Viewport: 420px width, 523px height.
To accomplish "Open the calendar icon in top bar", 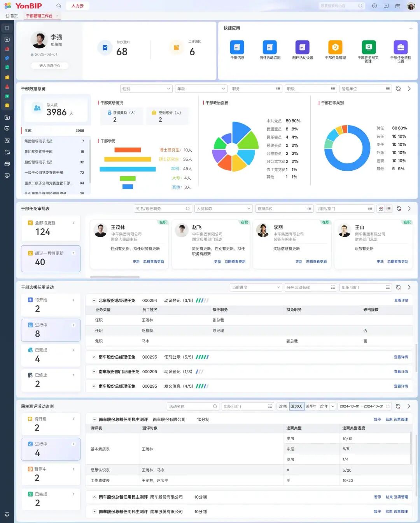I will (x=397, y=6).
